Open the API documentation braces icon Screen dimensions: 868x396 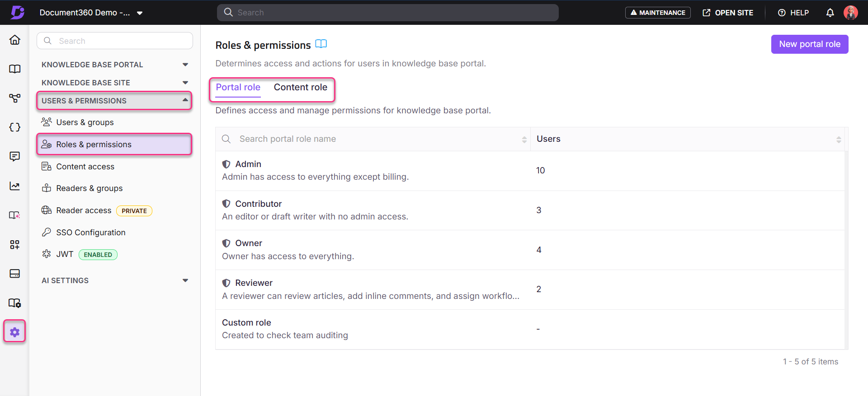15,127
